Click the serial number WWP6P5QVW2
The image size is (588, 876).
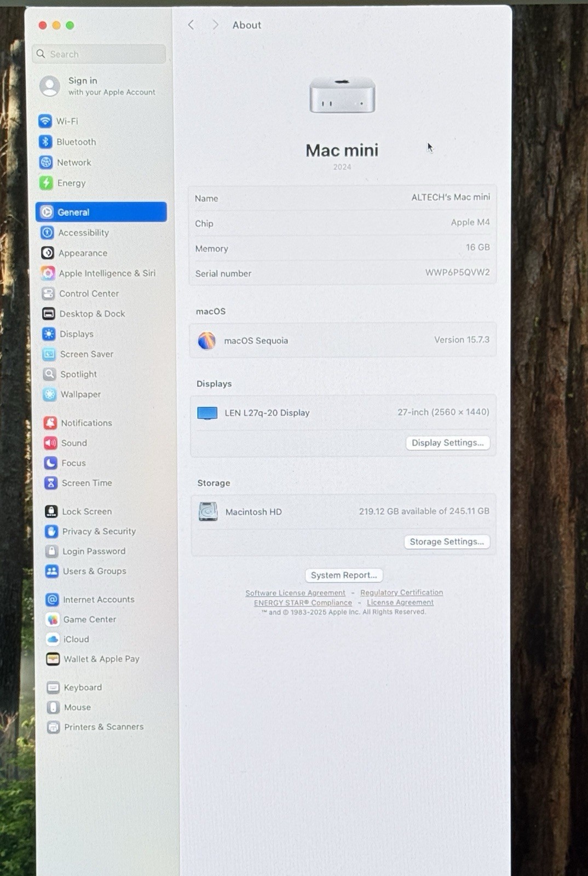point(458,272)
